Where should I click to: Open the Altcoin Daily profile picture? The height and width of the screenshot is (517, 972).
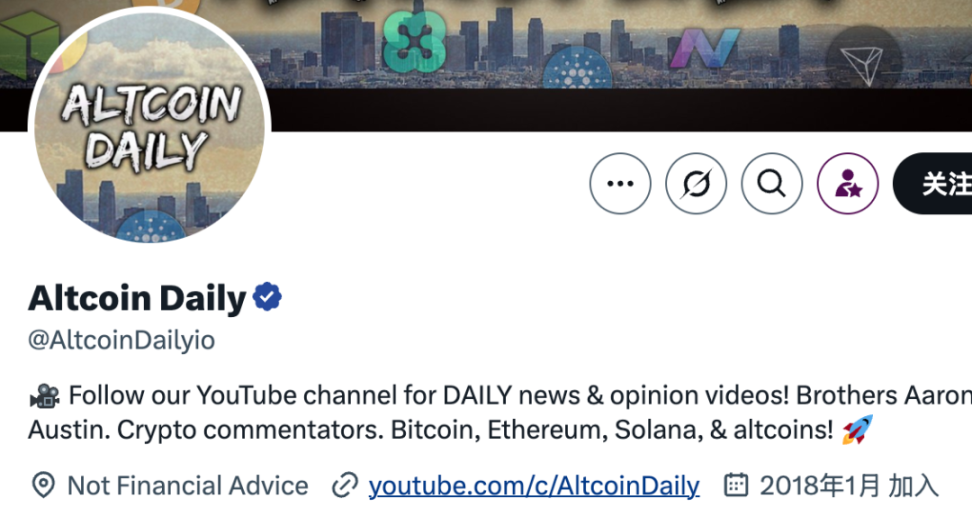coord(149,127)
